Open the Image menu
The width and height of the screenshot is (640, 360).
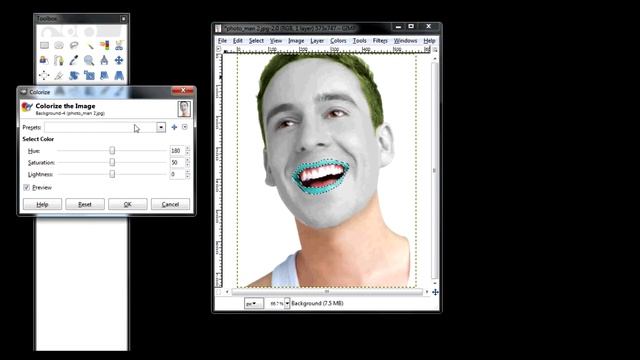[x=296, y=41]
